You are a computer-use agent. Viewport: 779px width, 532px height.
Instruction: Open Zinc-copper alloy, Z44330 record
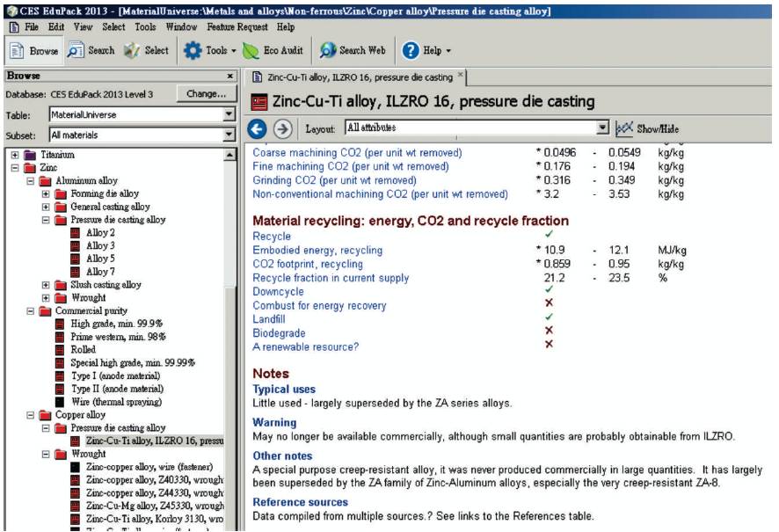[x=155, y=492]
